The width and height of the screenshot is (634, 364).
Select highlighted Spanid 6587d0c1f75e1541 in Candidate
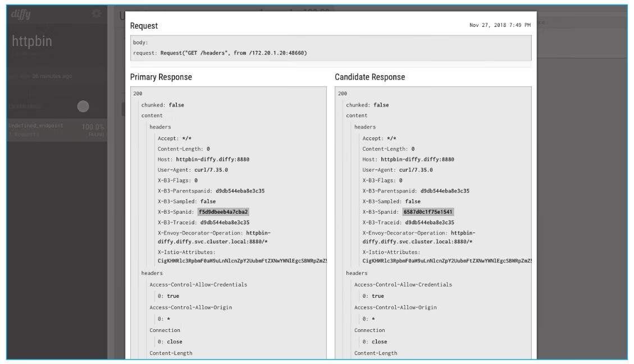point(428,211)
